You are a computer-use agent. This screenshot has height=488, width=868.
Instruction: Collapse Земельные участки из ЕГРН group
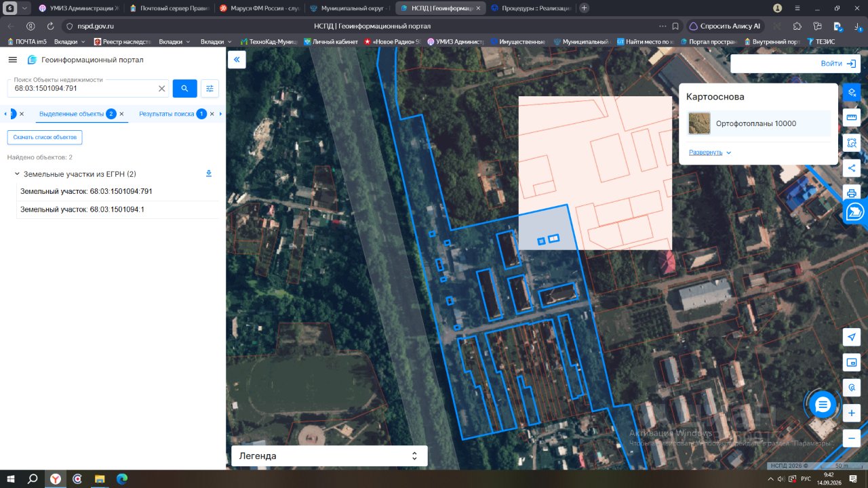coord(16,174)
